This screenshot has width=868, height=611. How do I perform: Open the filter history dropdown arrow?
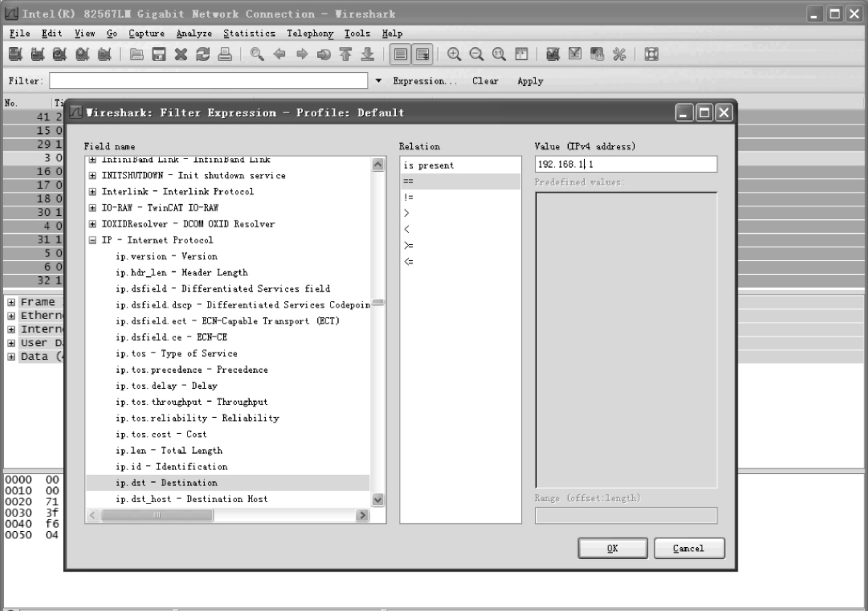(379, 81)
